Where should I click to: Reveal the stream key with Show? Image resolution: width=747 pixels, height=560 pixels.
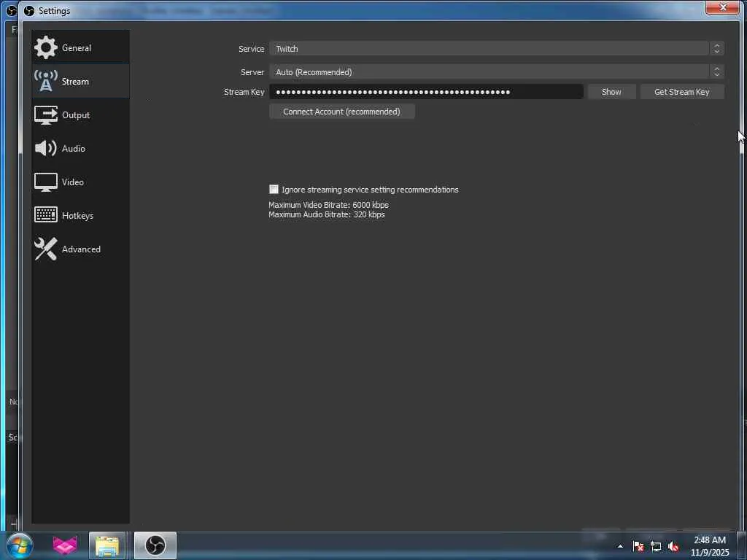(612, 92)
